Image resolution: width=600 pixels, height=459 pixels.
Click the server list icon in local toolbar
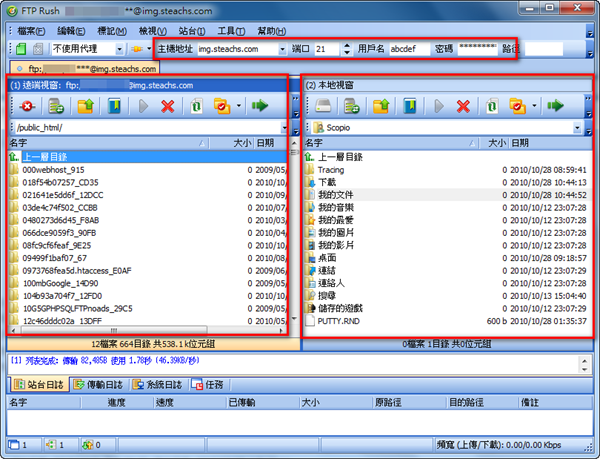[x=352, y=106]
